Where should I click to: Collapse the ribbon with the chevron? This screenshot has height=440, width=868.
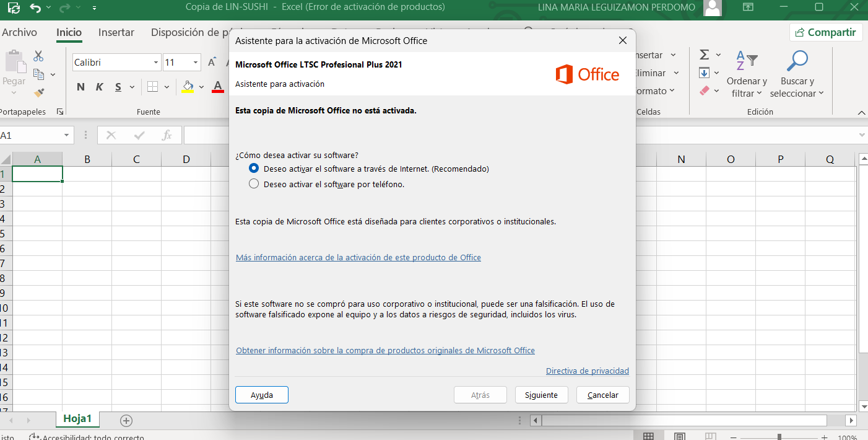click(x=861, y=112)
